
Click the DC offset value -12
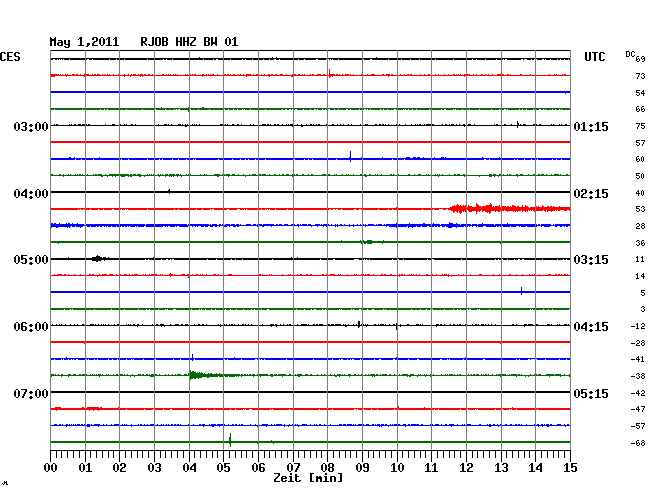tap(638, 327)
